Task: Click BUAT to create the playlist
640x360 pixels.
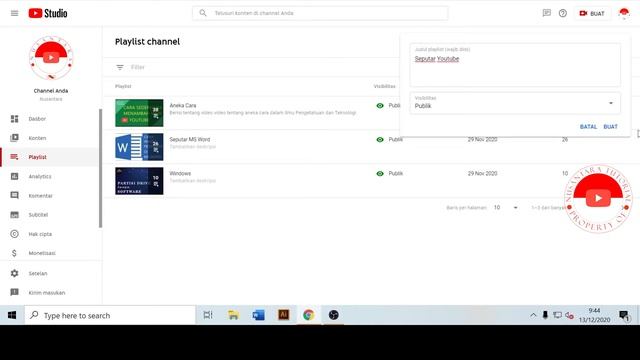Action: coord(610,127)
